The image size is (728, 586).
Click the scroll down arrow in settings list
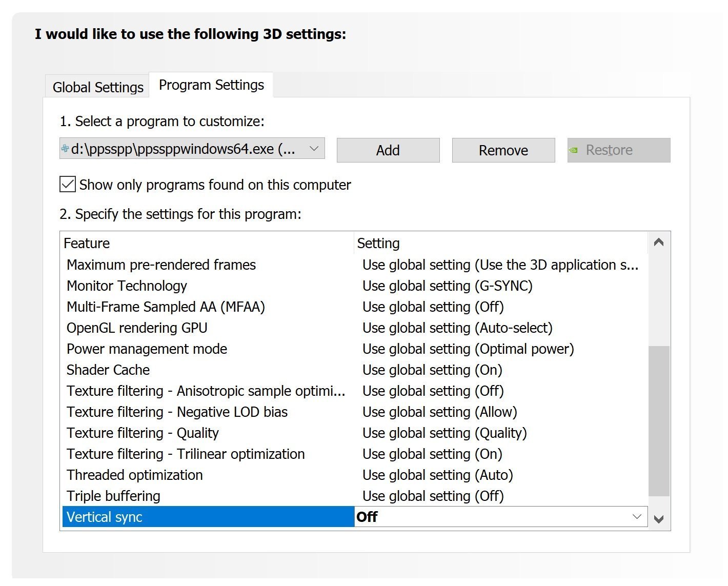click(659, 519)
